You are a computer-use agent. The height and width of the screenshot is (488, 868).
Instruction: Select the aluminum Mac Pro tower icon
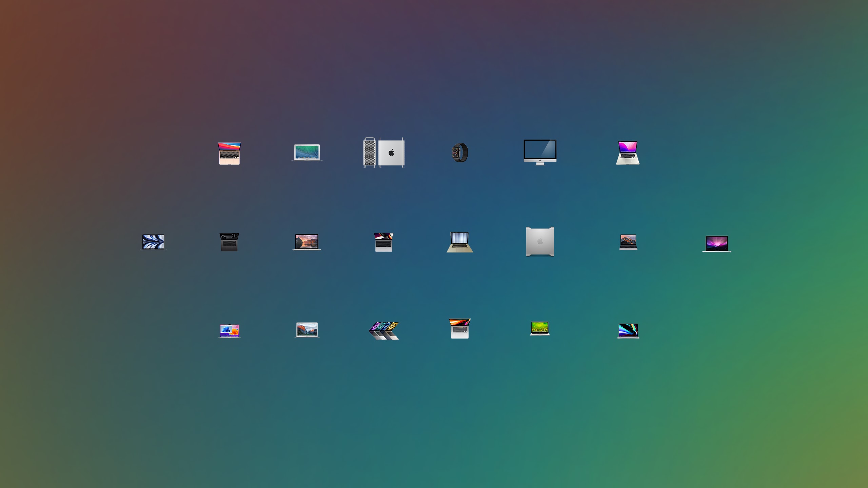[x=540, y=241]
